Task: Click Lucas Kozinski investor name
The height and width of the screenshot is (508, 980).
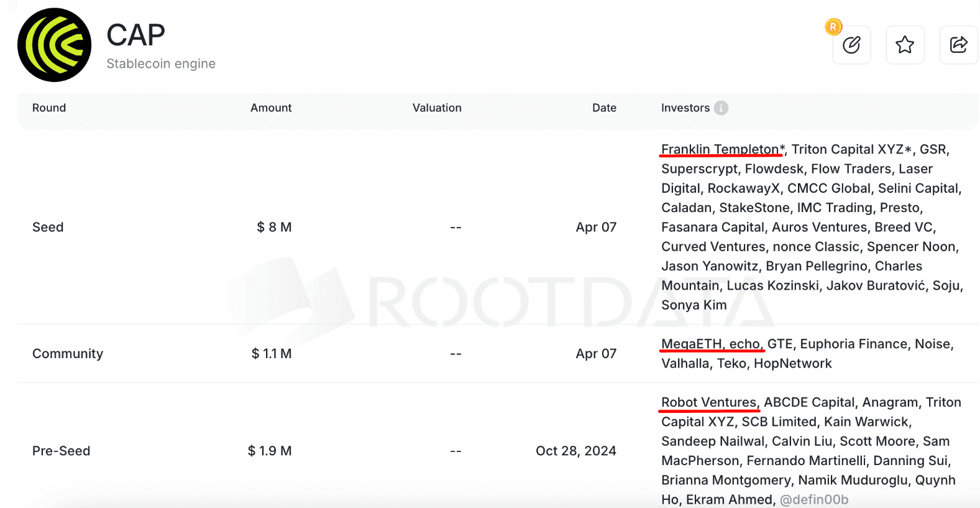Action: pos(773,285)
